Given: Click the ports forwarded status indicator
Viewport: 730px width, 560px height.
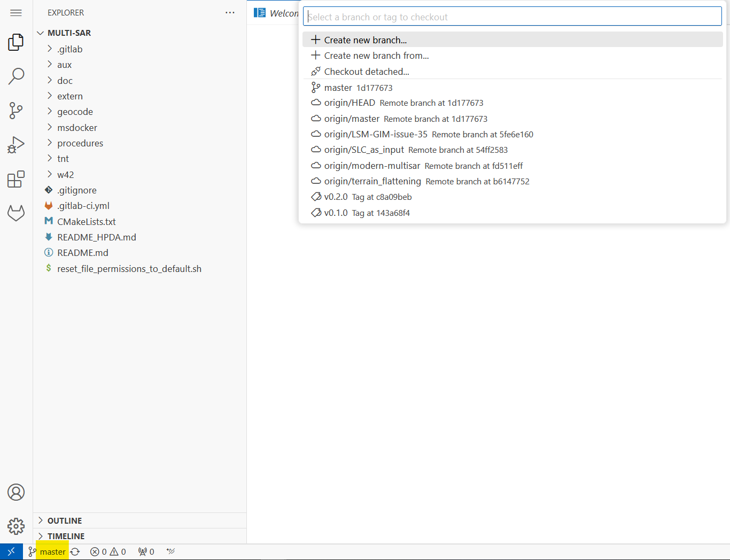Looking at the screenshot, I should (146, 551).
